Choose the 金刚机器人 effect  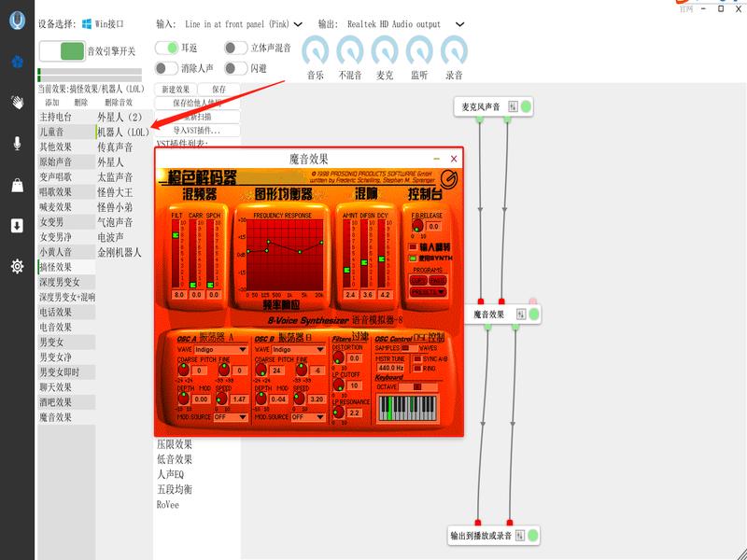point(124,252)
